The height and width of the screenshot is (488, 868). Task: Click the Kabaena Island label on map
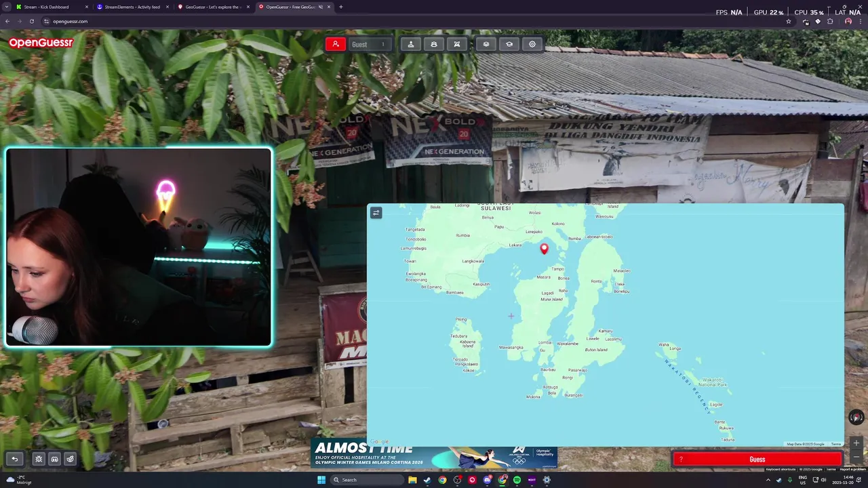(467, 344)
